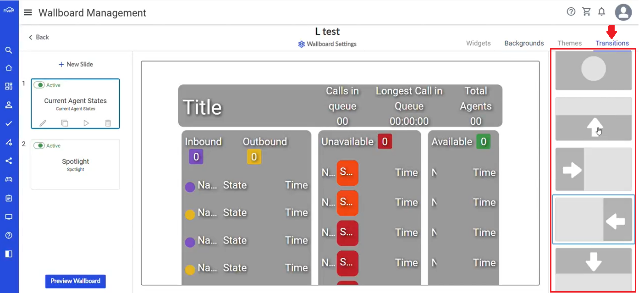Open the shapes settings icon in sidebar
The image size is (644, 299).
(9, 142)
